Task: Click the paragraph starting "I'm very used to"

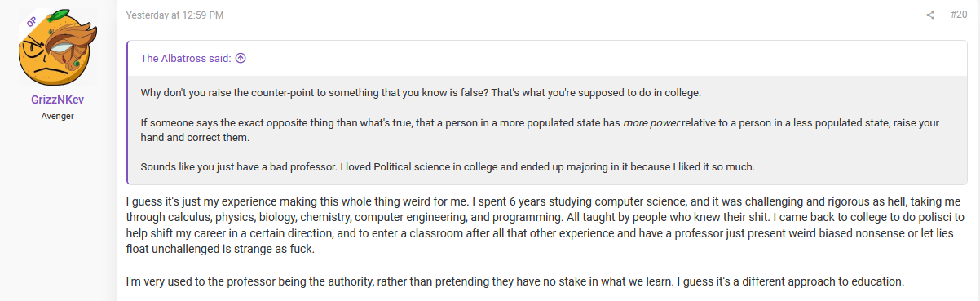Action: pyautogui.click(x=515, y=282)
